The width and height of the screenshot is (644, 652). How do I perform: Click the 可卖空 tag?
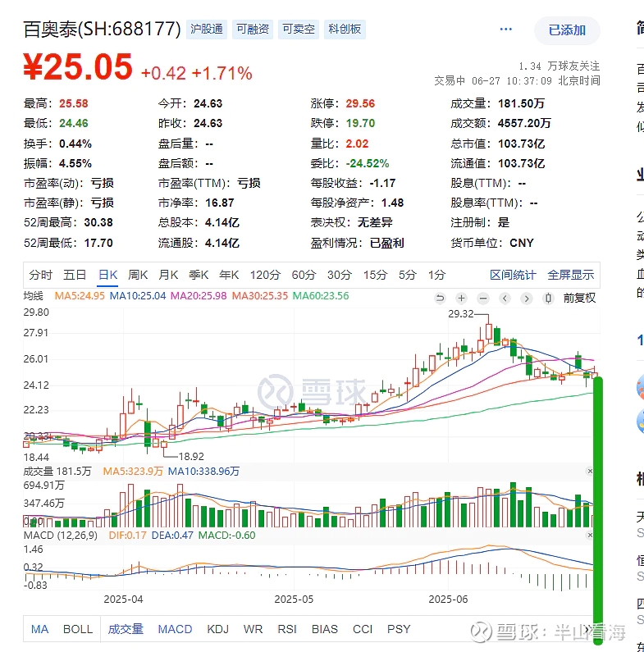299,29
